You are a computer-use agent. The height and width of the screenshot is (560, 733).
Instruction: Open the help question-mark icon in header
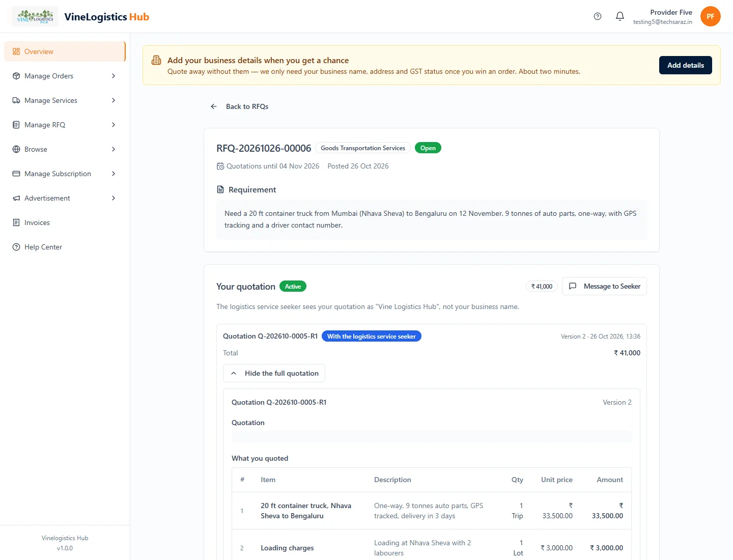[598, 16]
